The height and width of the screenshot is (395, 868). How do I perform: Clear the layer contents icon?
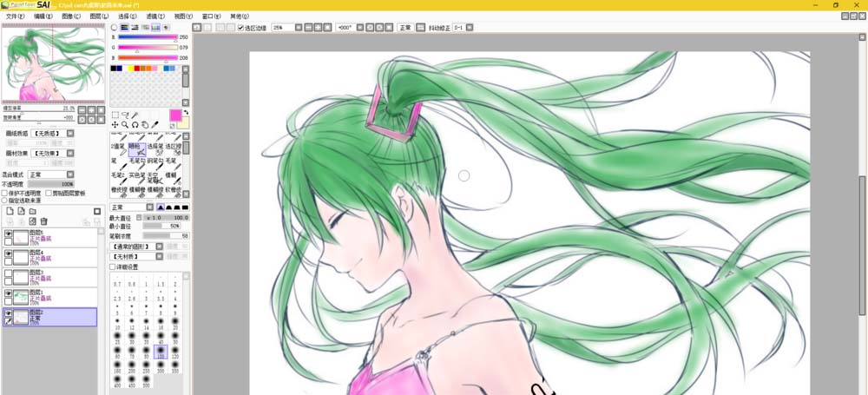tap(33, 221)
